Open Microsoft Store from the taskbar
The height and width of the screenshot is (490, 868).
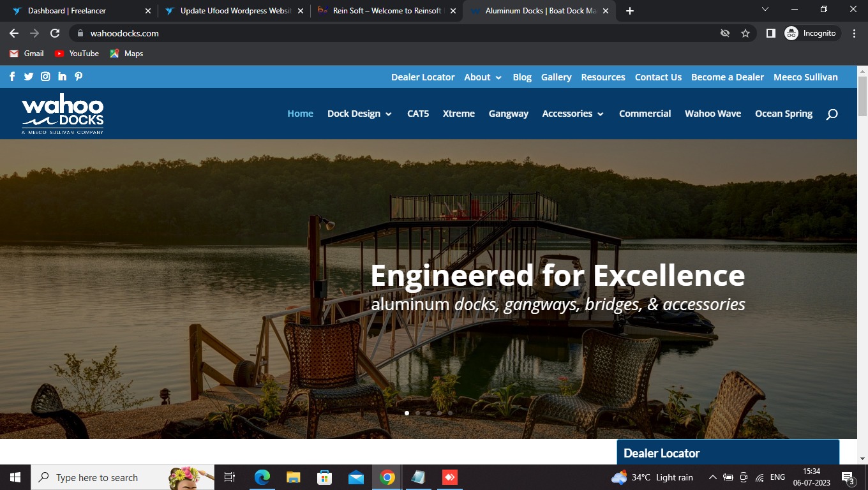(x=324, y=477)
